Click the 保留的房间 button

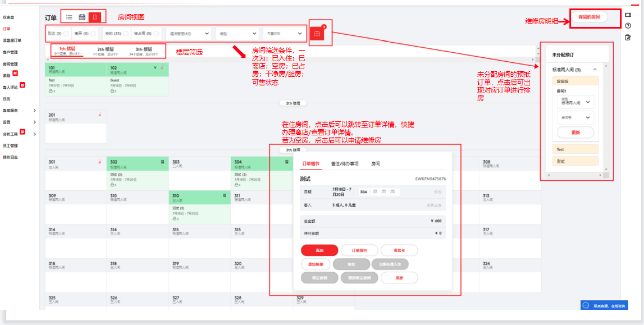point(589,17)
